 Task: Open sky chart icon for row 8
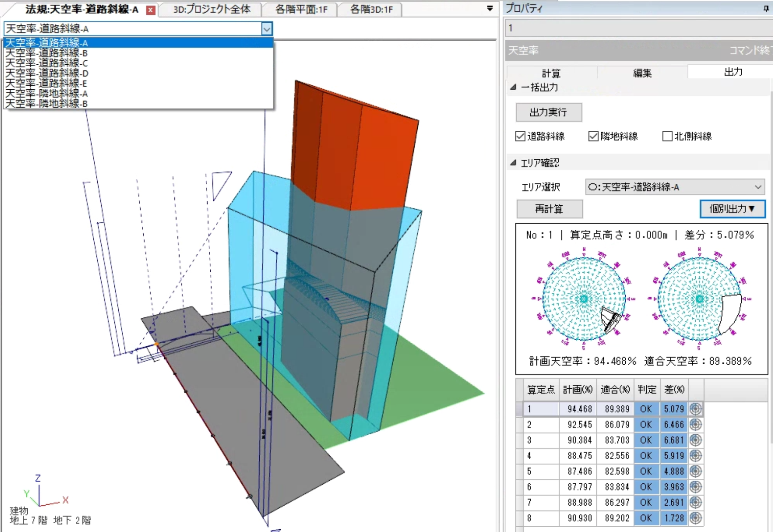coord(695,518)
